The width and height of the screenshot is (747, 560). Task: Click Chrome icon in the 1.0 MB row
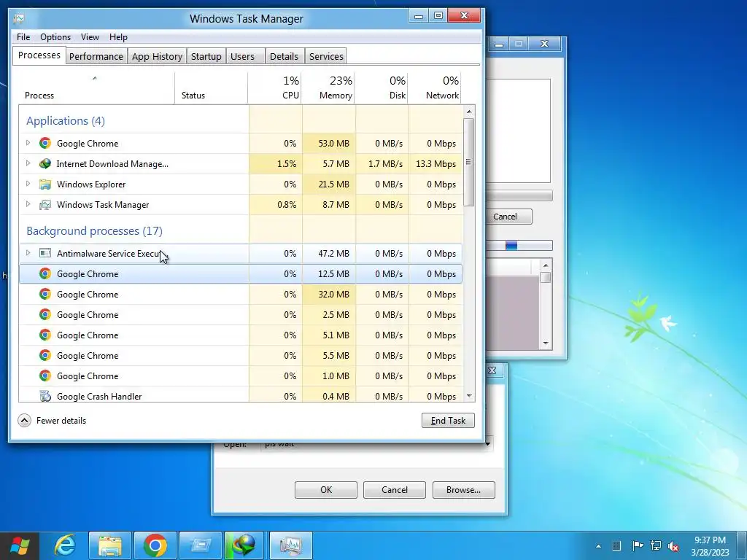point(45,376)
